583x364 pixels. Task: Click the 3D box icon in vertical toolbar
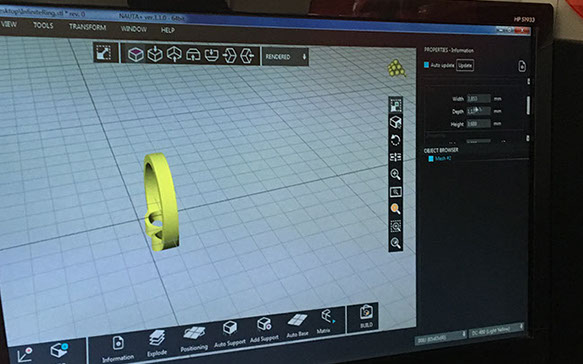coord(395,122)
